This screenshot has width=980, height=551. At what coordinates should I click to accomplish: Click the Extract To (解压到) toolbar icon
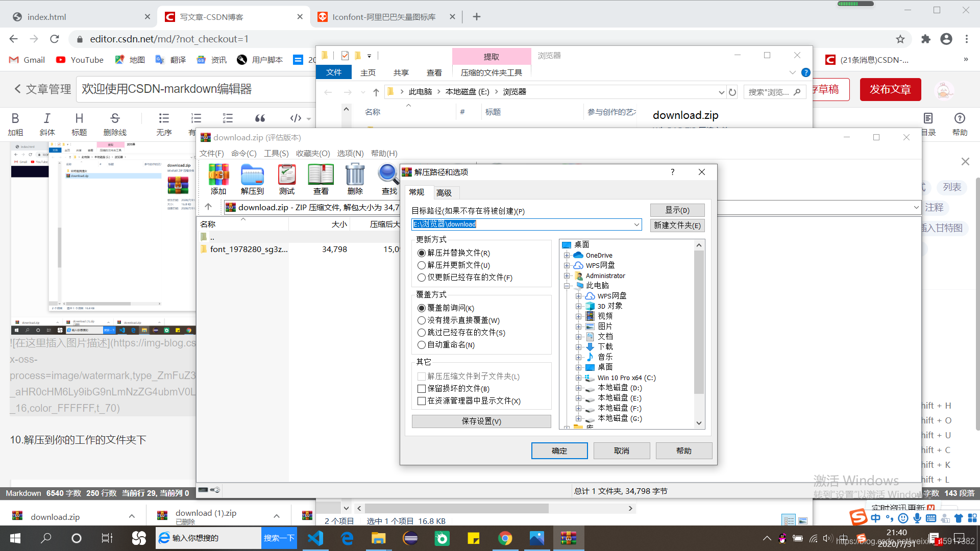[252, 175]
